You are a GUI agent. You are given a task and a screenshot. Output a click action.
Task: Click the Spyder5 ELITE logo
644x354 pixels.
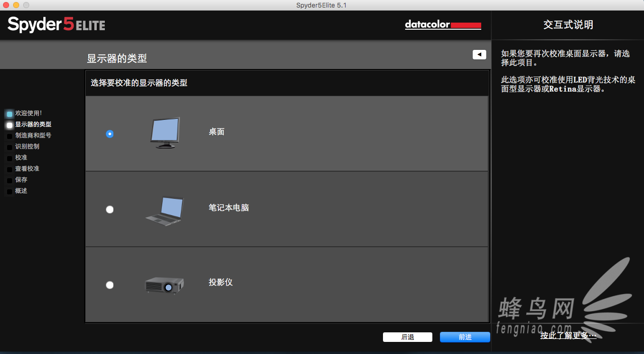(x=56, y=24)
